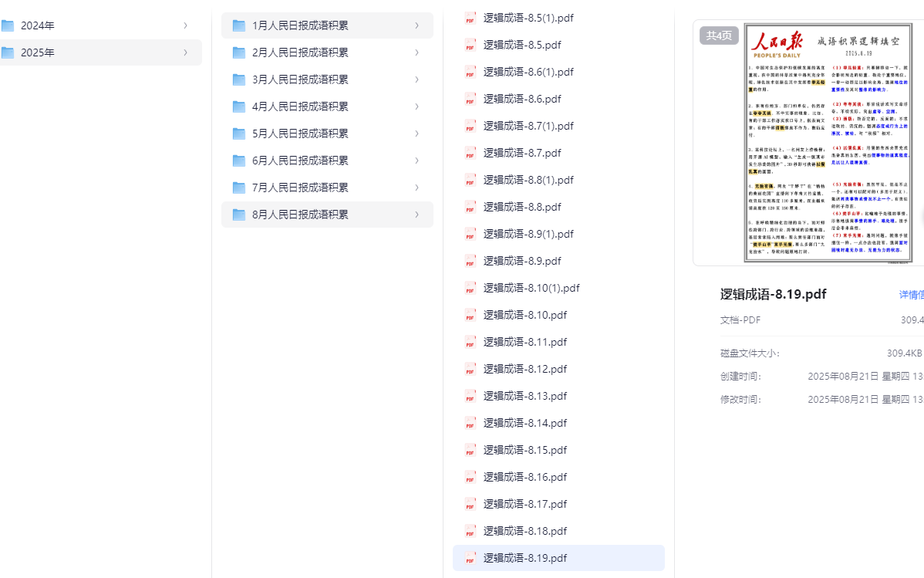Image resolution: width=924 pixels, height=578 pixels.
Task: Click the 7月人民日报成语积累 folder icon
Action: click(238, 188)
